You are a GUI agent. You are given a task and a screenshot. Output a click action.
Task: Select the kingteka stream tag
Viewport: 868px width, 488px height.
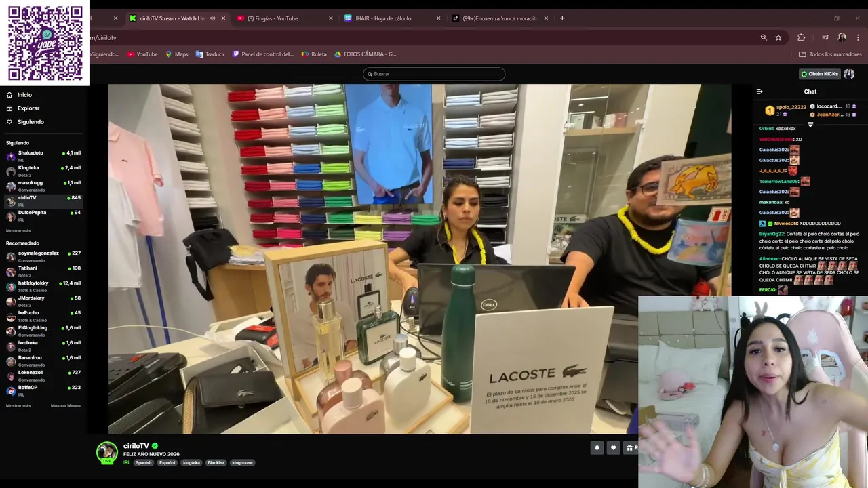pos(191,463)
